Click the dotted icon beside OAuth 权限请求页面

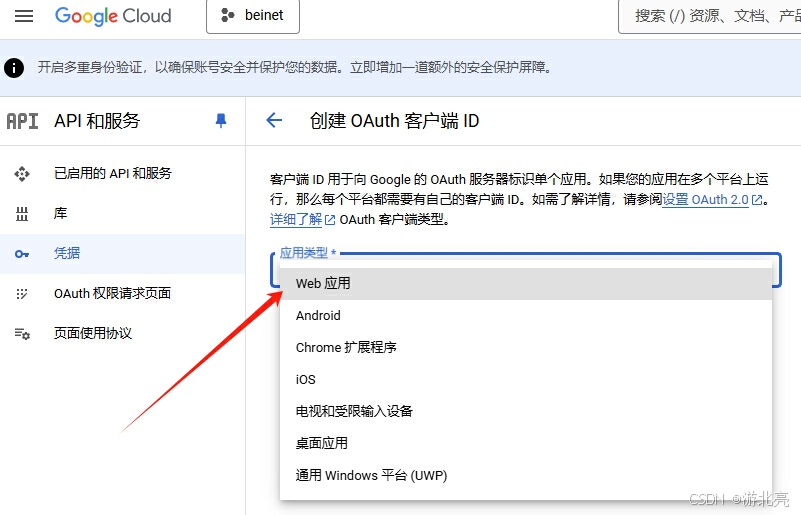[x=22, y=294]
